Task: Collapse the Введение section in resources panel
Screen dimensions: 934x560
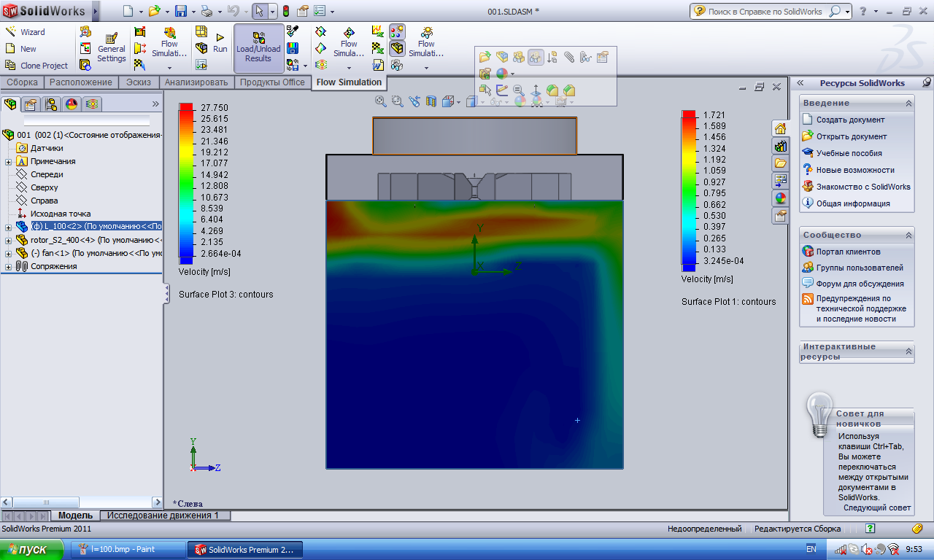Action: [x=908, y=104]
